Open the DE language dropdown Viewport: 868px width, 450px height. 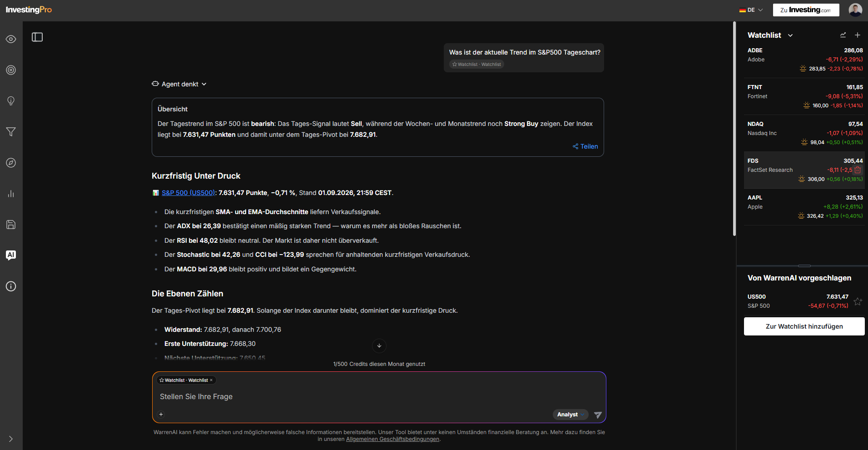751,10
